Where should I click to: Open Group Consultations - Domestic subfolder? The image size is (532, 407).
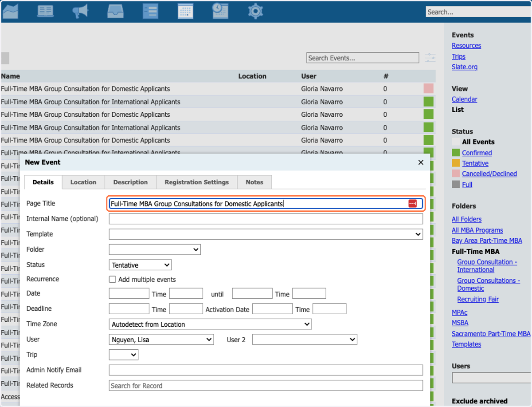[x=489, y=285]
